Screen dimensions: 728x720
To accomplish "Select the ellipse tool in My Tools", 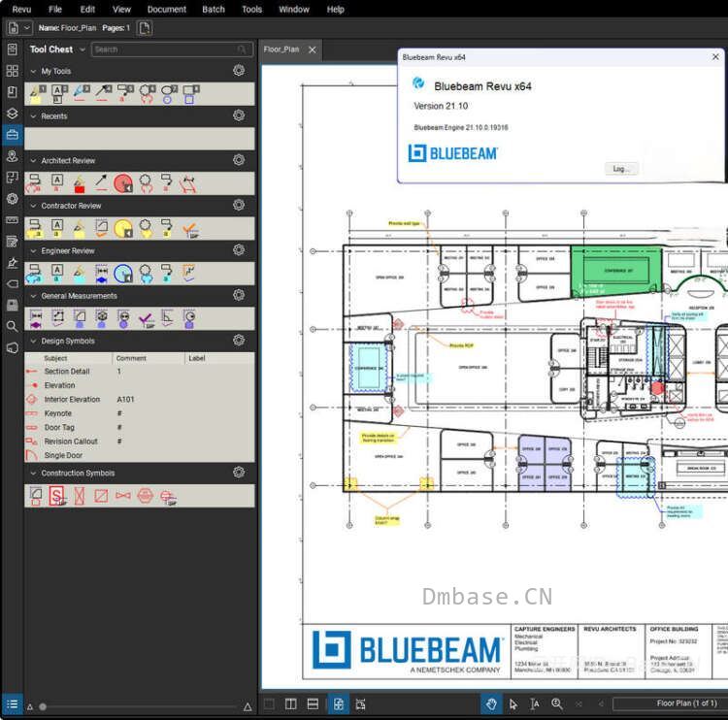I will [169, 93].
